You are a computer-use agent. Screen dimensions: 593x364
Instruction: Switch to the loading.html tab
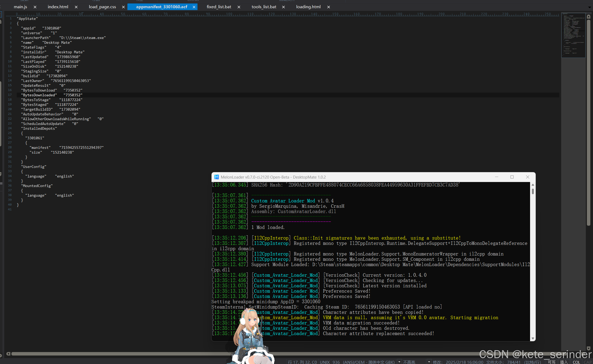point(308,7)
